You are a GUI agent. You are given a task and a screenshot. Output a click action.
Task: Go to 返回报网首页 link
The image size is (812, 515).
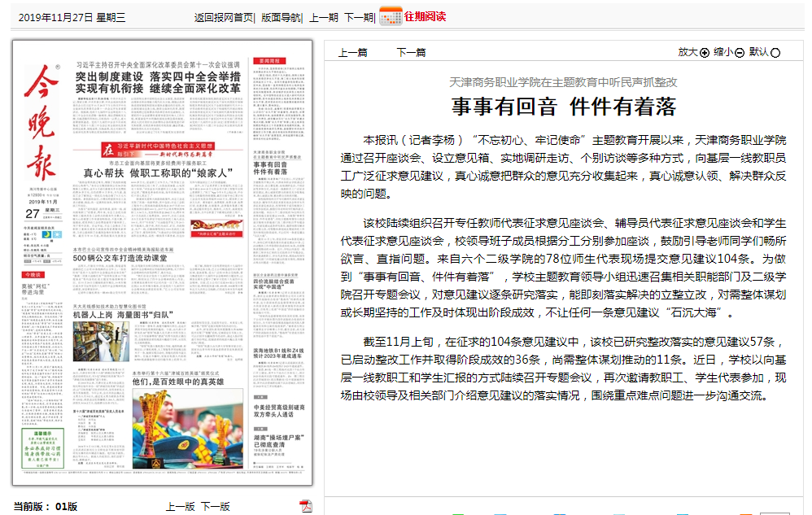224,17
